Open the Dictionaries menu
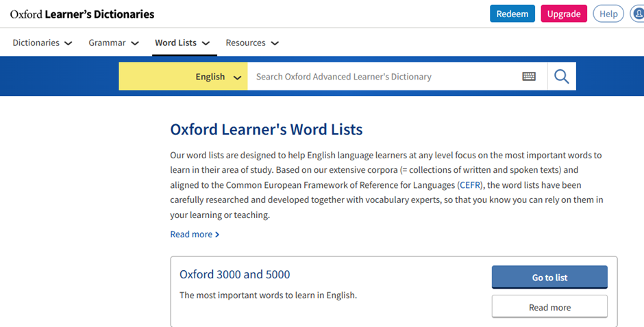Viewport: 644px width, 327px height. [42, 43]
